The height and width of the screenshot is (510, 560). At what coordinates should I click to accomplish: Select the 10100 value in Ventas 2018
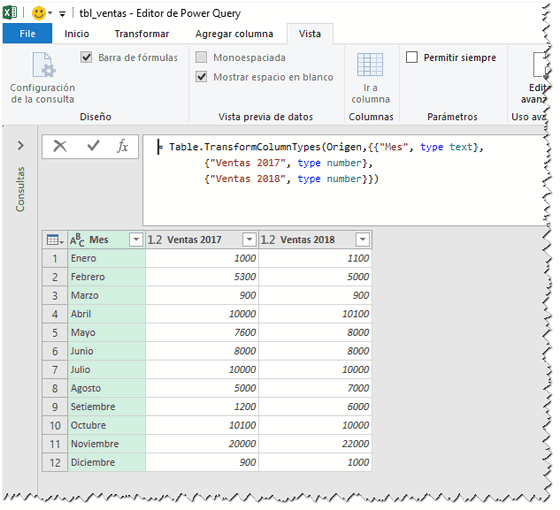tap(315, 314)
